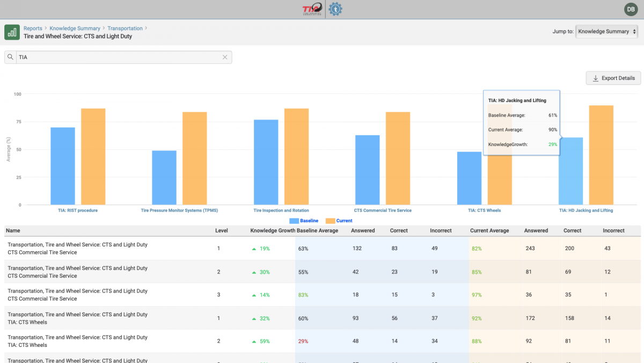Sort by Baseline Average column header

318,230
